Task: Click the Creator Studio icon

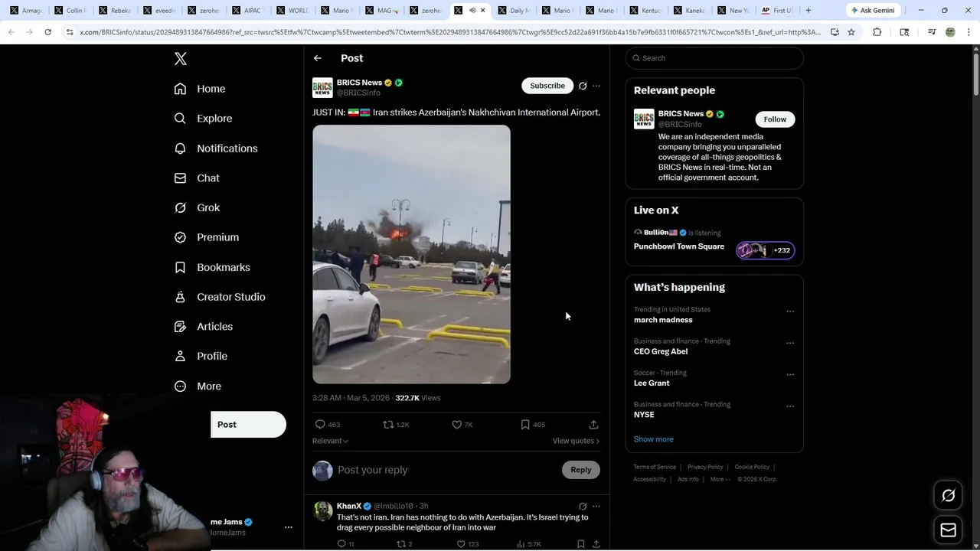Action: point(180,297)
